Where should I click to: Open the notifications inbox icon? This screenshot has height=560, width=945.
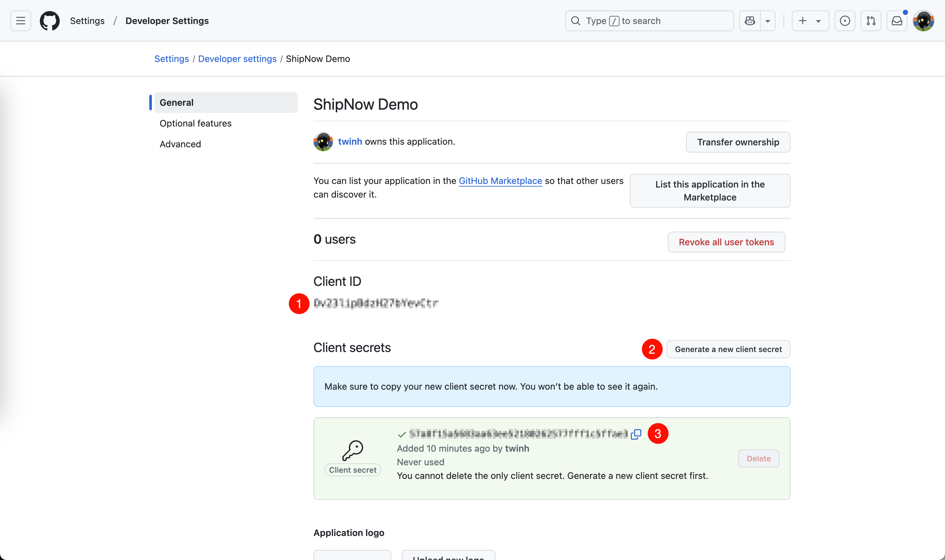[897, 21]
